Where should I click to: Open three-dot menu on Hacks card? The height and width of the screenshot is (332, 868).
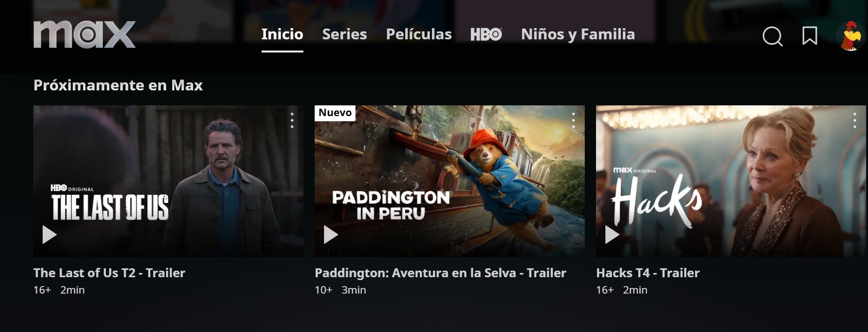pos(855,120)
